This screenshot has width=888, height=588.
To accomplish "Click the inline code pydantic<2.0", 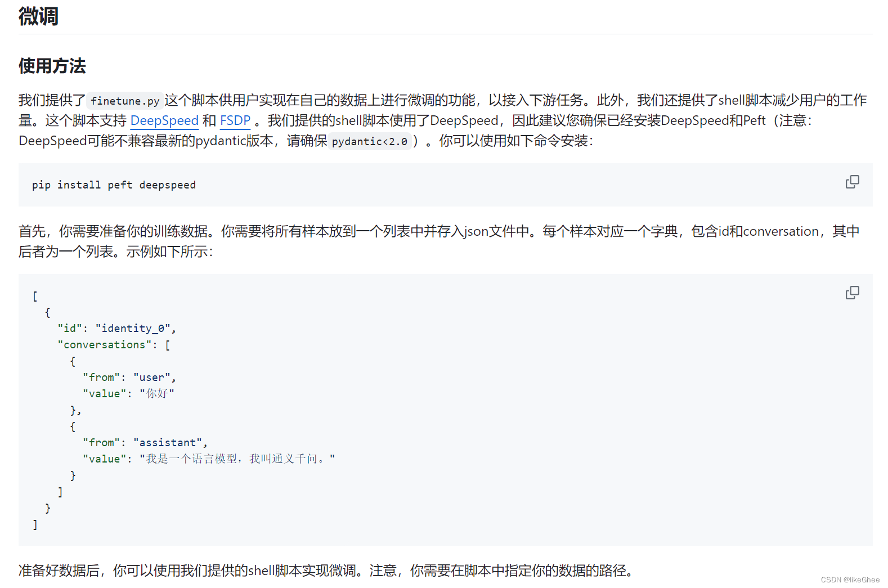I will pyautogui.click(x=370, y=141).
